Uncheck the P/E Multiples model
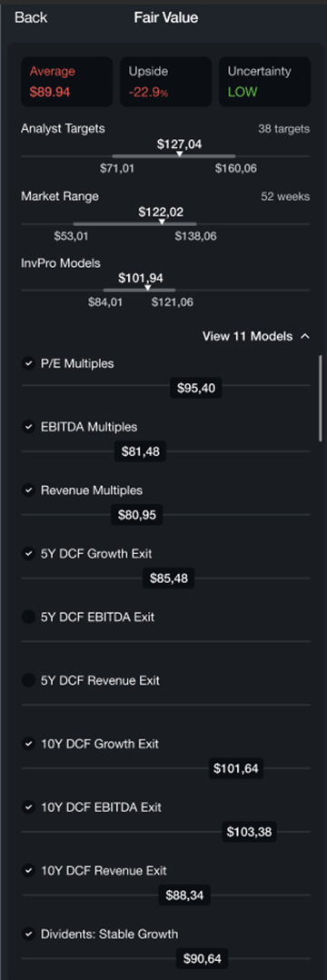This screenshot has width=327, height=980. [28, 363]
